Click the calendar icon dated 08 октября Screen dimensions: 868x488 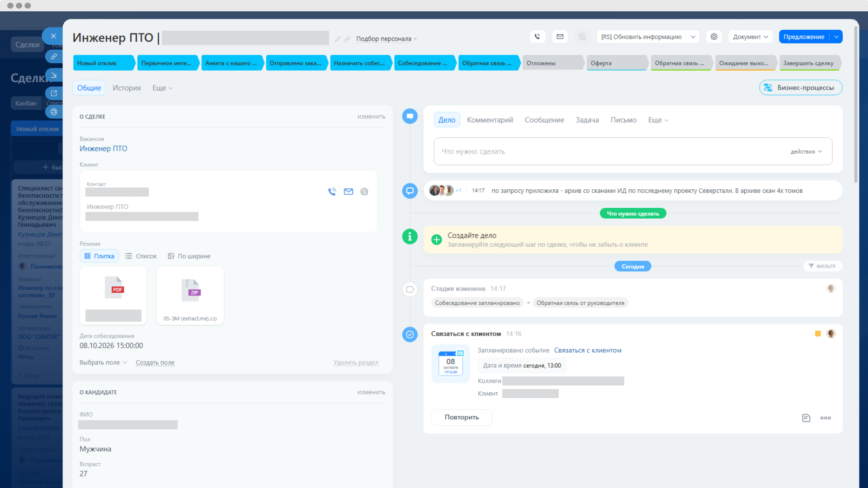tap(451, 363)
